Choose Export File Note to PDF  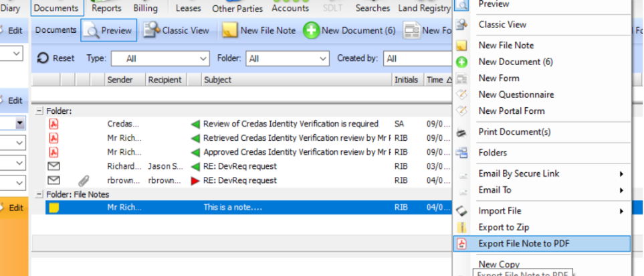click(542, 243)
